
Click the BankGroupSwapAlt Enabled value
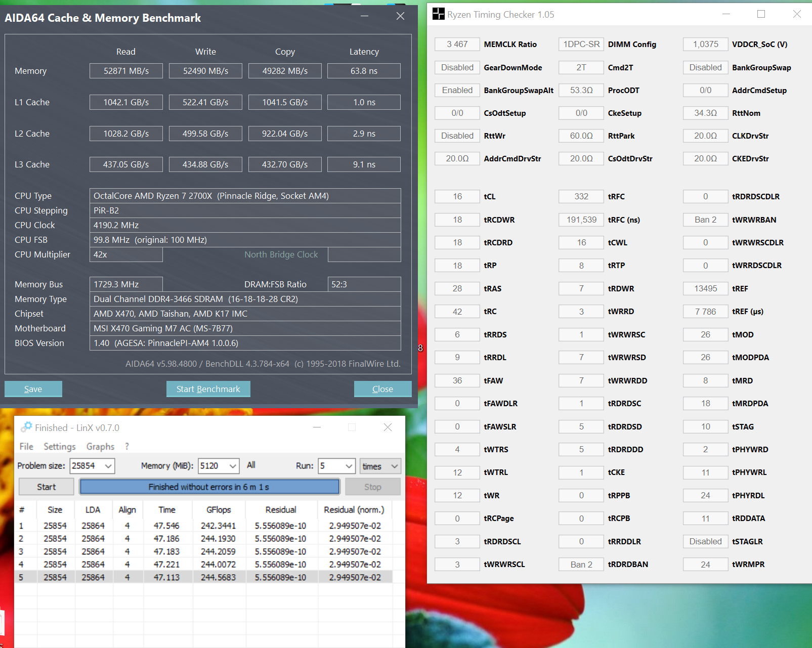pos(457,90)
